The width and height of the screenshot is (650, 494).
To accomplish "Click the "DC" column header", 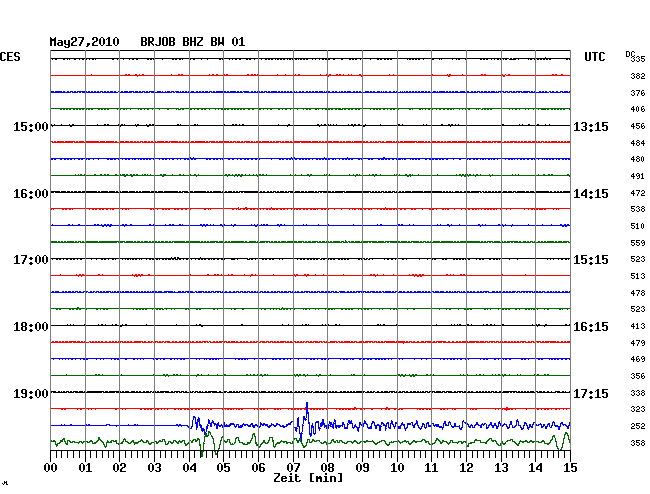I will [x=630, y=54].
